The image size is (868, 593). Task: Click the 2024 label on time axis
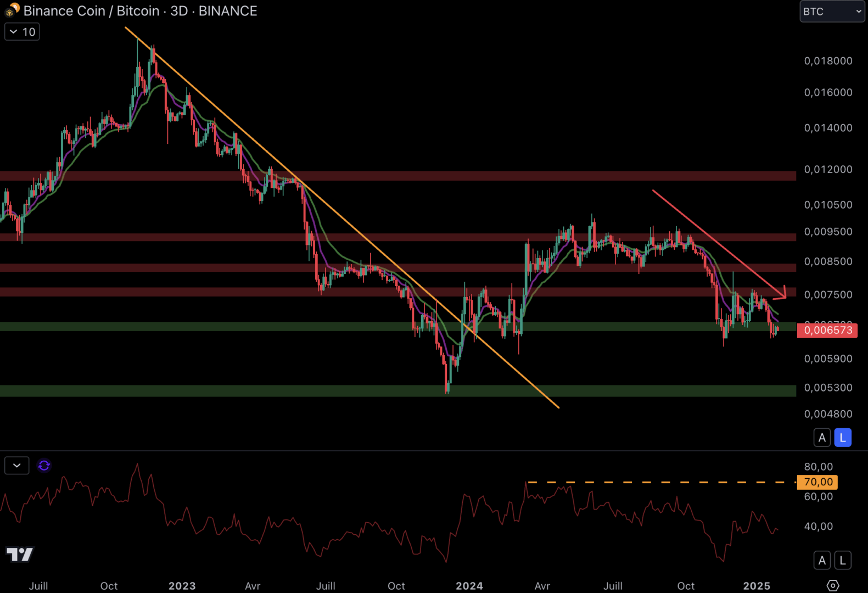click(x=469, y=586)
